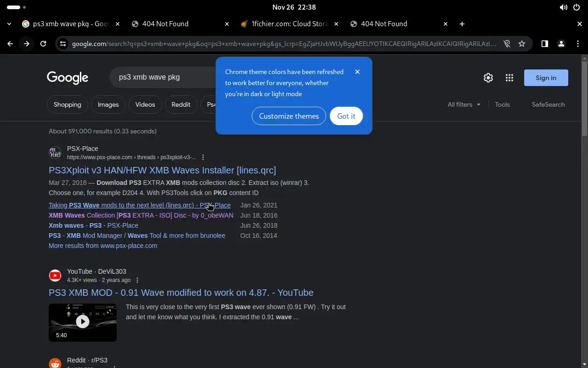Close the 1fichier.com tab

[336, 24]
